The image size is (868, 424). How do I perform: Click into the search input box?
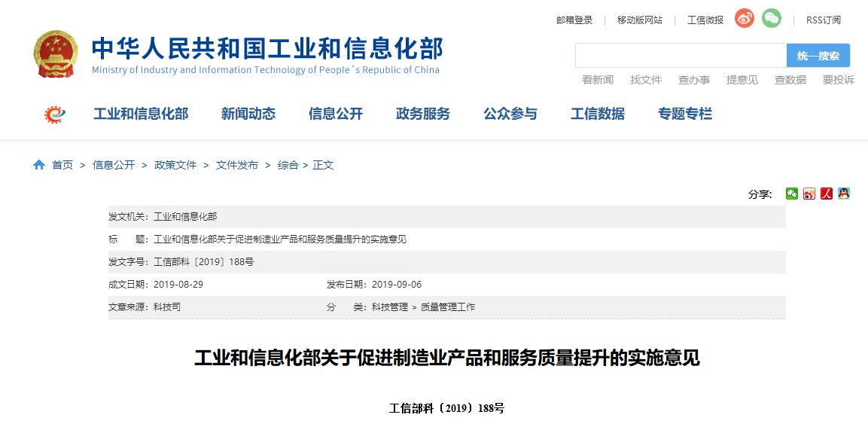(681, 56)
